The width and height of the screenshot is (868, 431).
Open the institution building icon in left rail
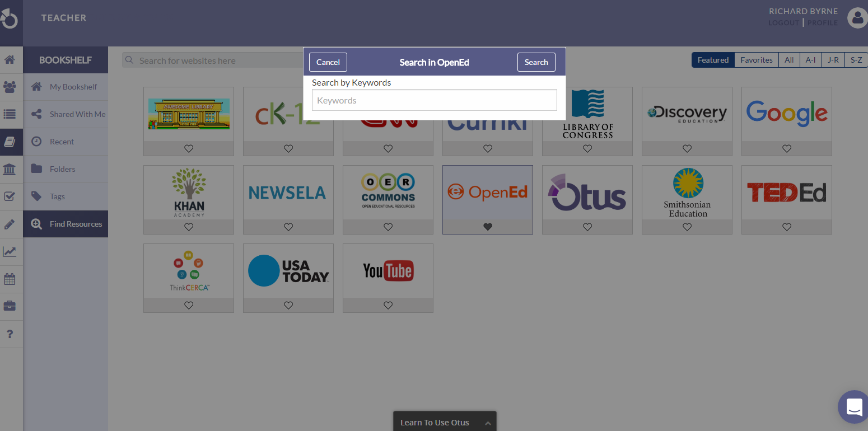[10, 169]
